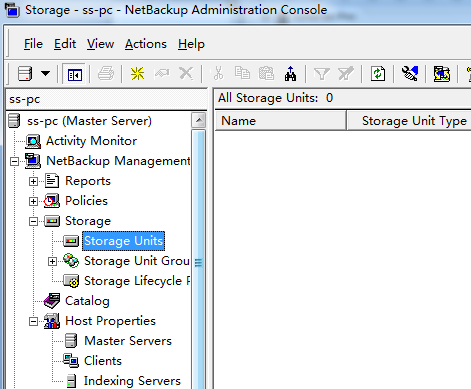
Task: Click the New (yellow star) toolbar icon
Action: (137, 73)
